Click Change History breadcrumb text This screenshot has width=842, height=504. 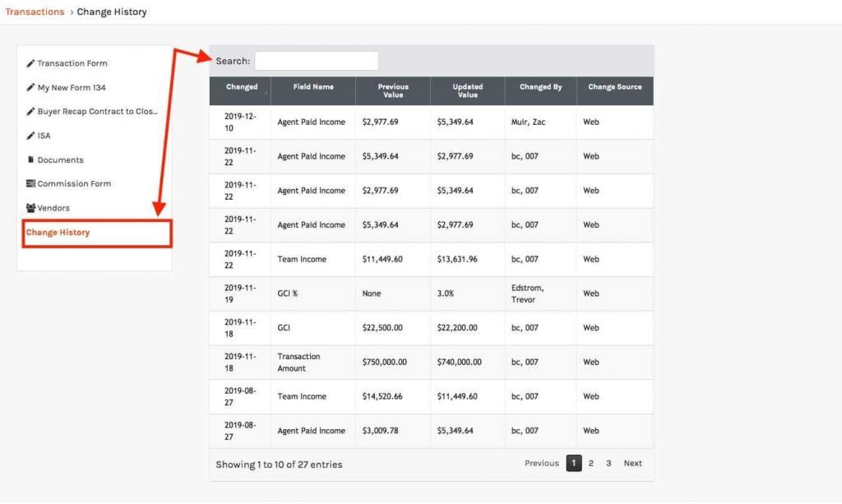click(112, 12)
